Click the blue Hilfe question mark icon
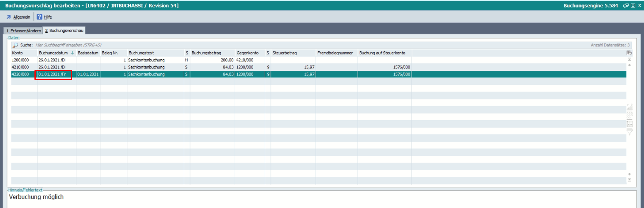Screen dimensions: 644x208 coord(39,17)
